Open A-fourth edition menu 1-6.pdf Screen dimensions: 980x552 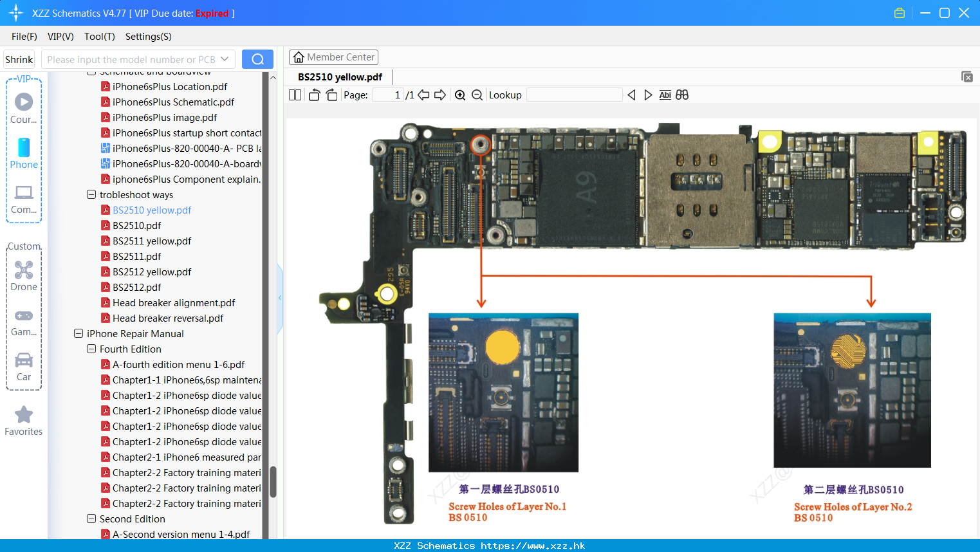[x=178, y=364]
